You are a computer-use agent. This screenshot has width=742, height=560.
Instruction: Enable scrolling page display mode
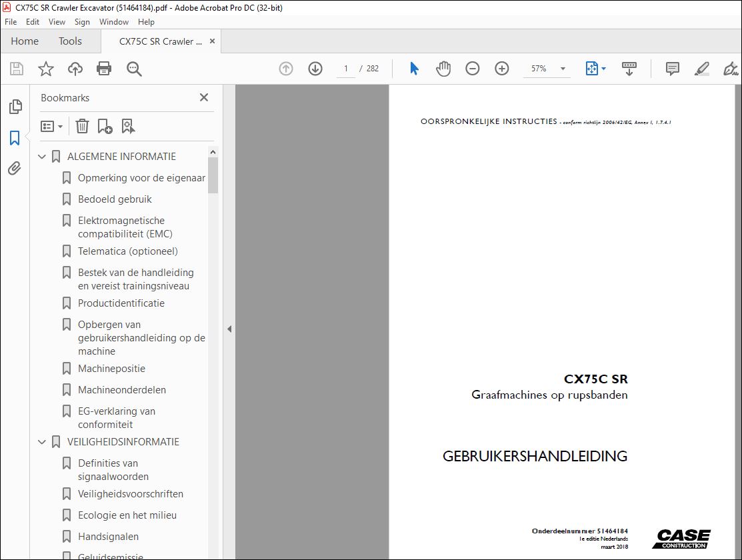[629, 69]
